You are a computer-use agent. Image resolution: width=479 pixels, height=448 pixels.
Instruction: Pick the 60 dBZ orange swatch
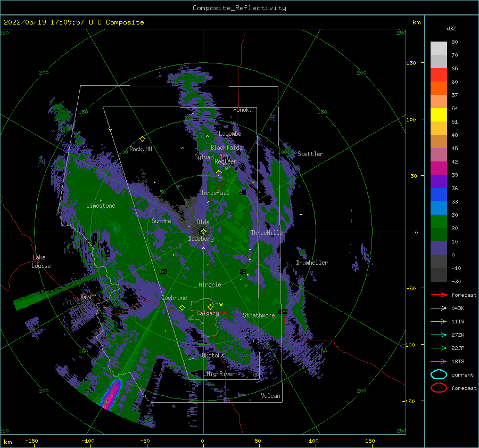tap(439, 88)
